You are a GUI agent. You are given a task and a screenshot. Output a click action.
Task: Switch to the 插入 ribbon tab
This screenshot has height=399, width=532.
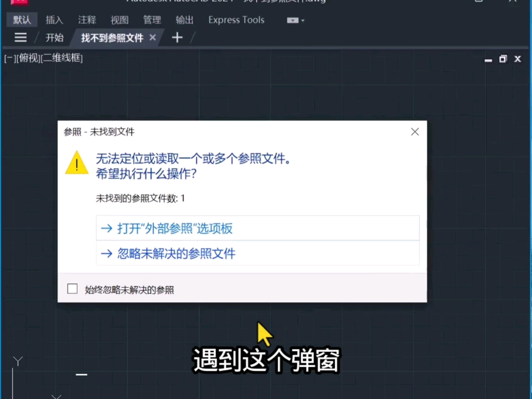[54, 20]
